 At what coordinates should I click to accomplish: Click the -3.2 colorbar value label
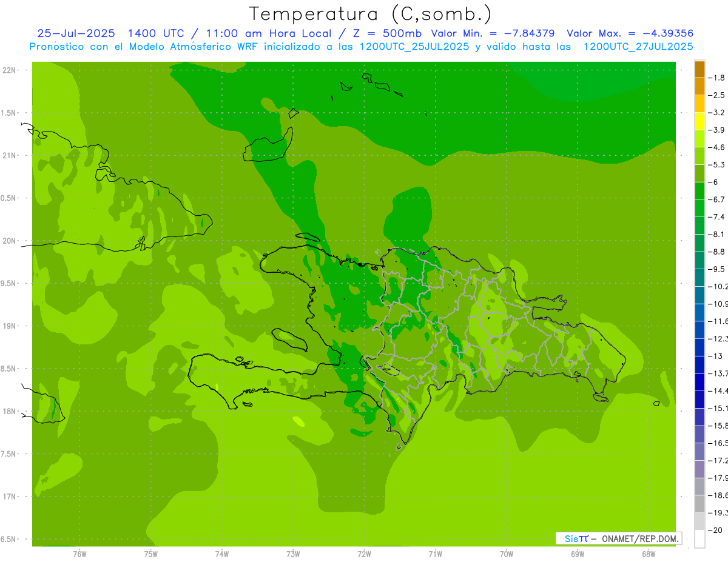tap(716, 113)
